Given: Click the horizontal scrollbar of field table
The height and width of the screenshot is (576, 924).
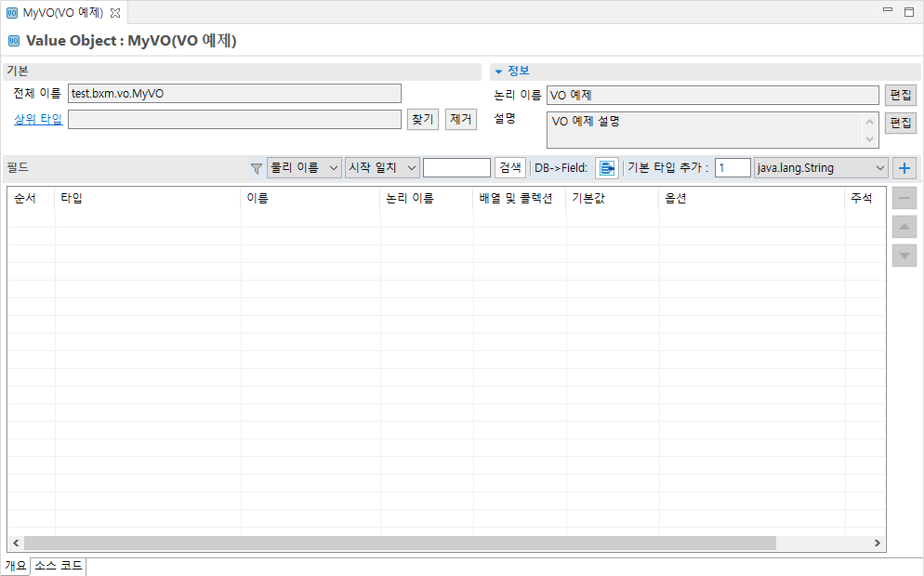Looking at the screenshot, I should coord(400,543).
